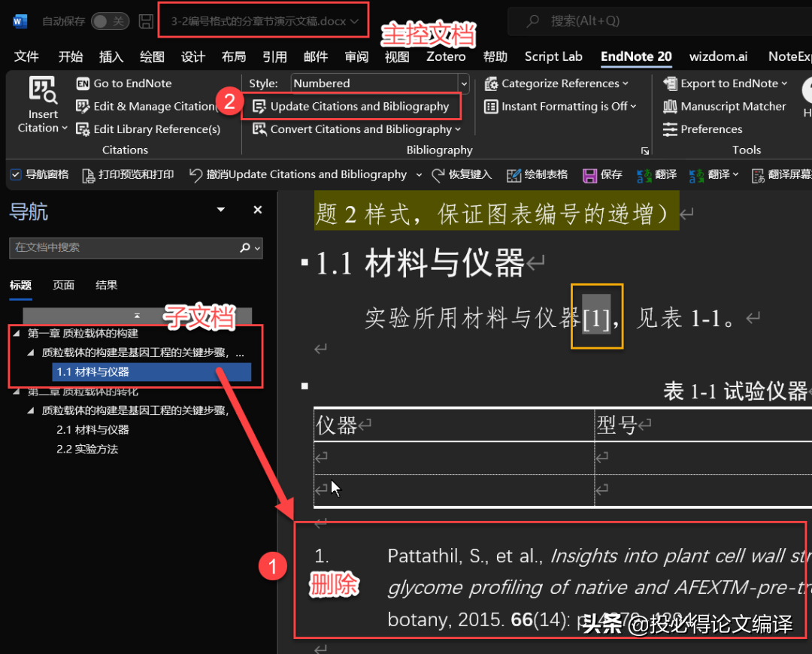Switch to the 邮件 tab
Screen dimensions: 812x654
click(x=315, y=56)
